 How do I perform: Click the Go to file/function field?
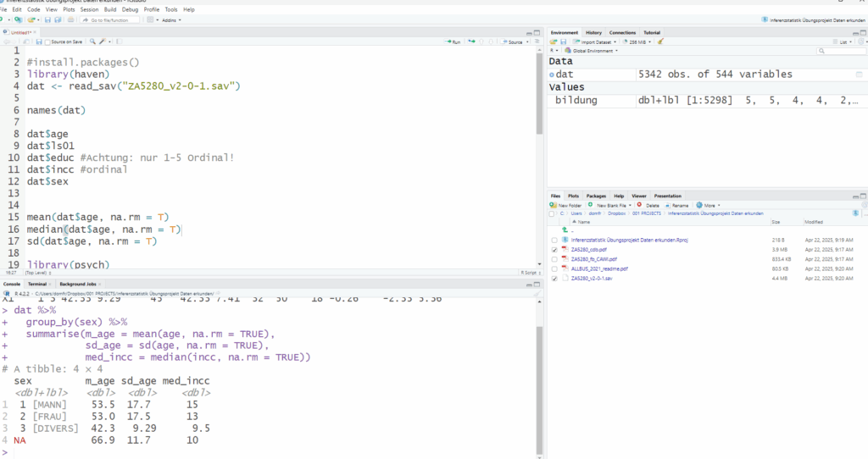(x=109, y=19)
